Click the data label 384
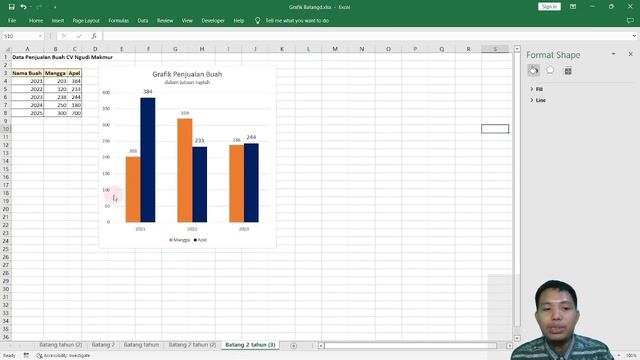 click(x=148, y=91)
